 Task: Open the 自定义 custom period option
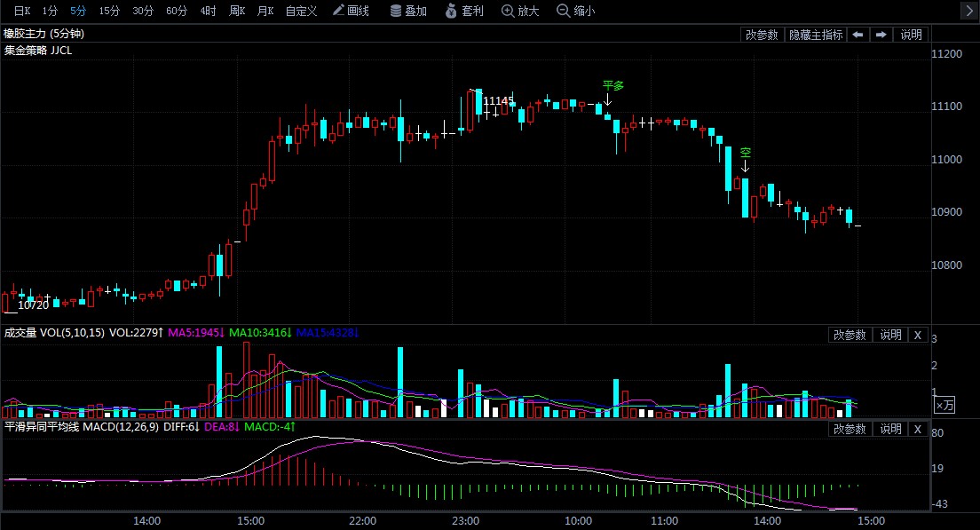click(301, 11)
